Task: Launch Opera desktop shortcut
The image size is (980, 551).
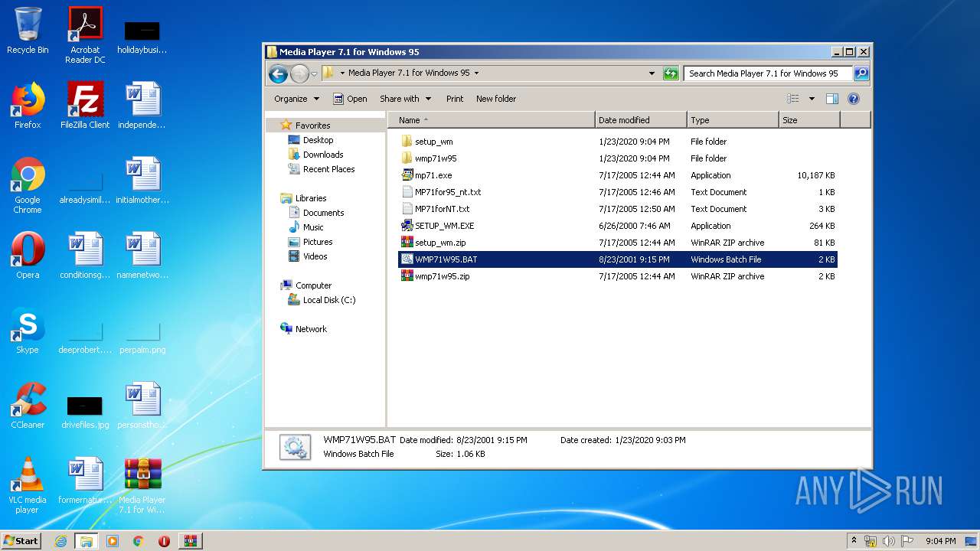Action: click(x=28, y=256)
